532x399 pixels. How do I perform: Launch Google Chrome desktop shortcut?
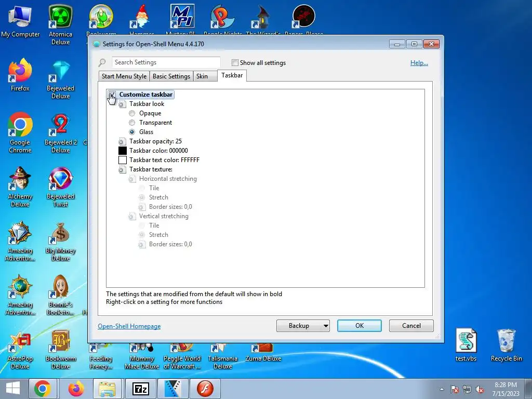[20, 132]
